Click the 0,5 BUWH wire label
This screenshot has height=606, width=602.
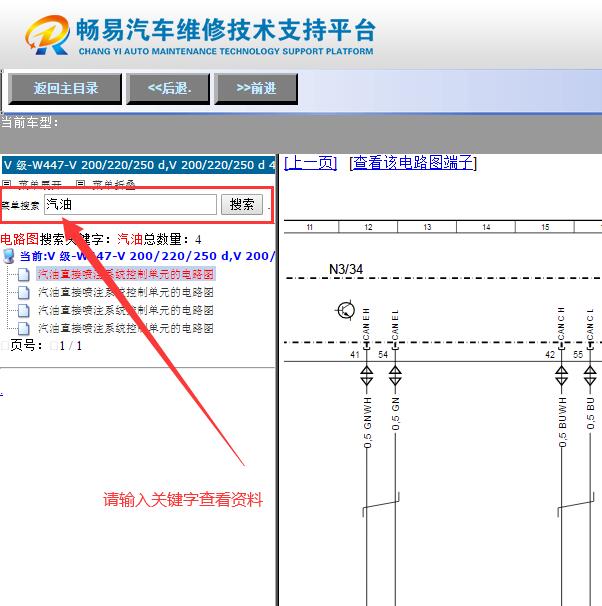coord(562,422)
